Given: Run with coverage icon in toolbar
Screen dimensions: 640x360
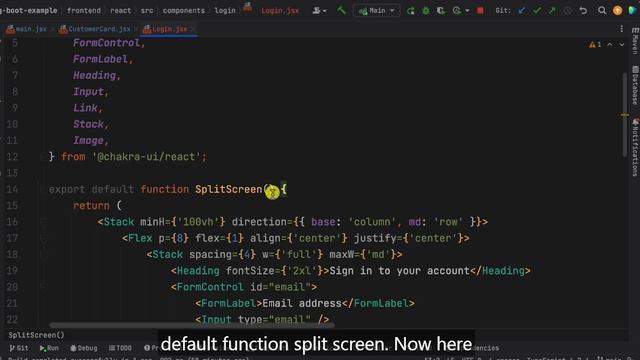Looking at the screenshot, I should pyautogui.click(x=441, y=11).
